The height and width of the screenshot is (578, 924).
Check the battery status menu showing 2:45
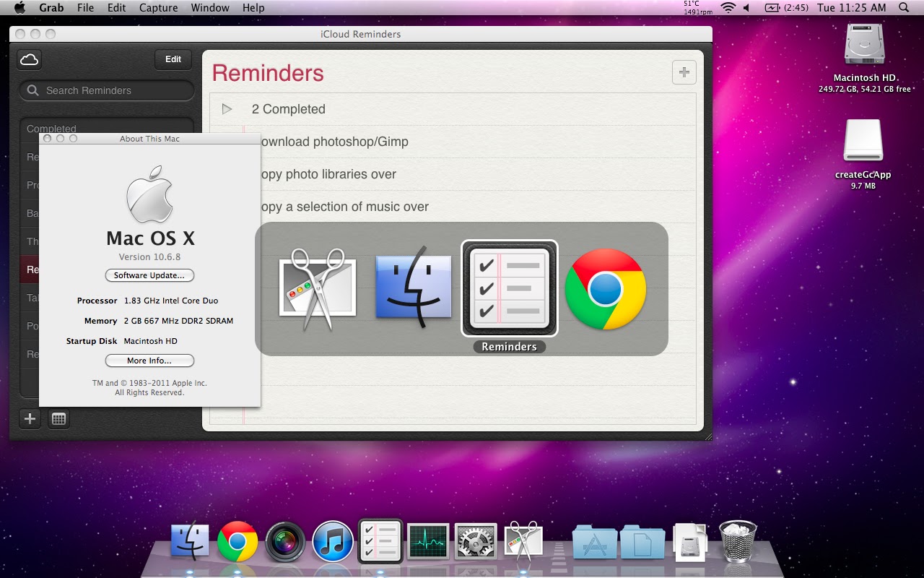click(786, 8)
